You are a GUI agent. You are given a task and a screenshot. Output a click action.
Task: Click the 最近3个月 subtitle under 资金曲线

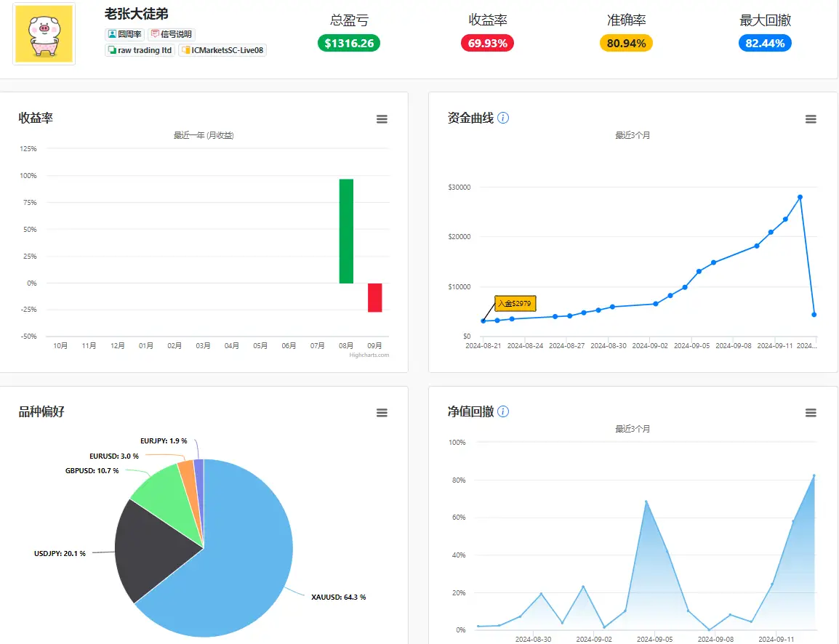pos(633,135)
